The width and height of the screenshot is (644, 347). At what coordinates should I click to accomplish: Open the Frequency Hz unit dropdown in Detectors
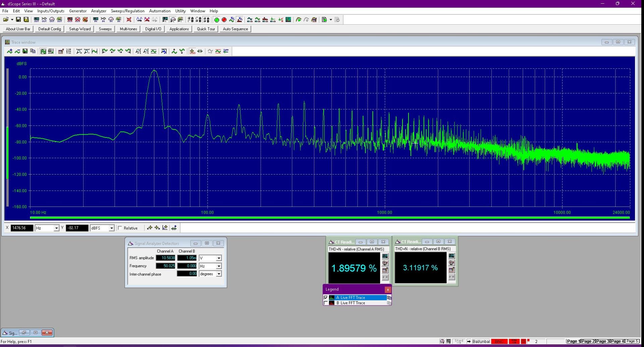pos(219,266)
